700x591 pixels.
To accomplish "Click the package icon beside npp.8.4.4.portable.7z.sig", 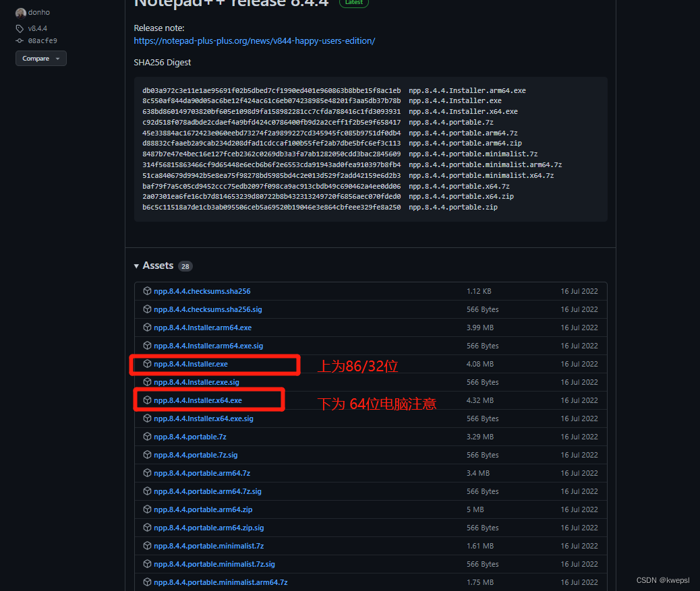I will pyautogui.click(x=147, y=455).
